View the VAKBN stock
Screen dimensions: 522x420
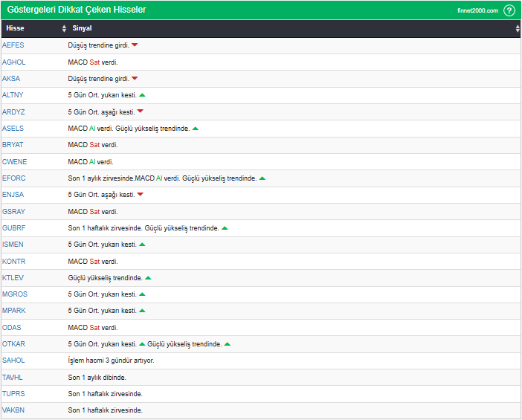[13, 410]
